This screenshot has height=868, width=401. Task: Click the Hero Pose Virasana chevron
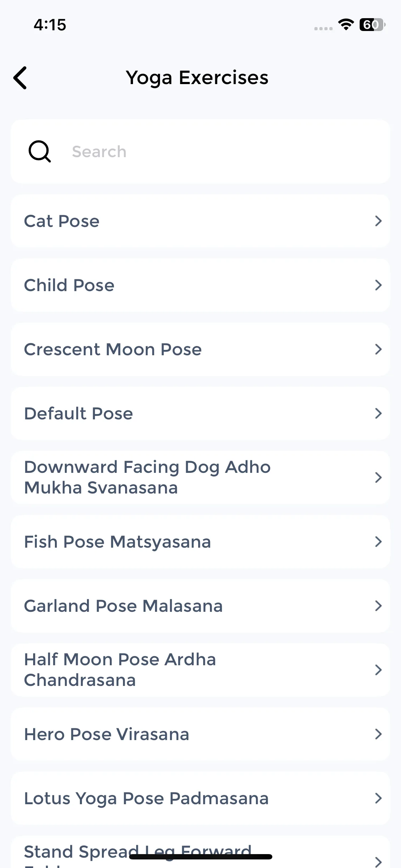click(x=378, y=734)
